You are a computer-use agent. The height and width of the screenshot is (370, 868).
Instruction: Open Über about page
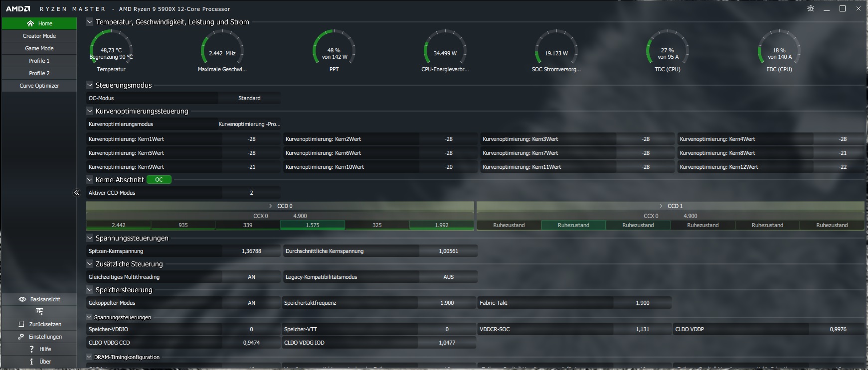pos(39,362)
